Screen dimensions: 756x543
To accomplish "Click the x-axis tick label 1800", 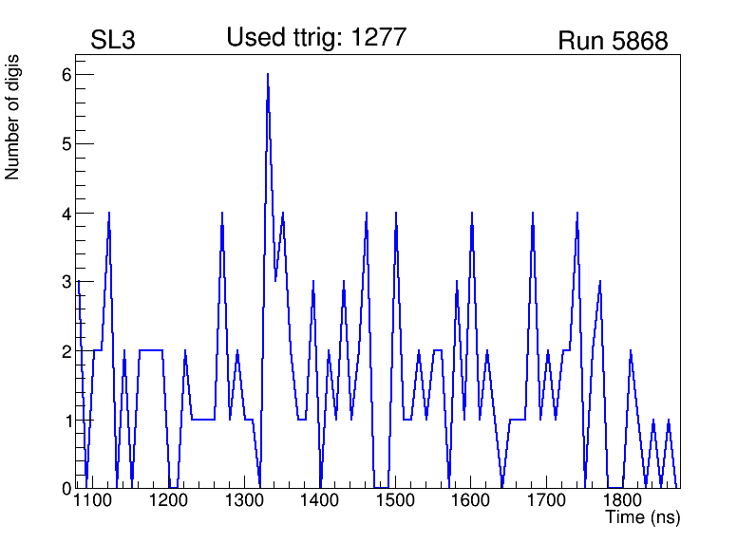I will 620,501.
